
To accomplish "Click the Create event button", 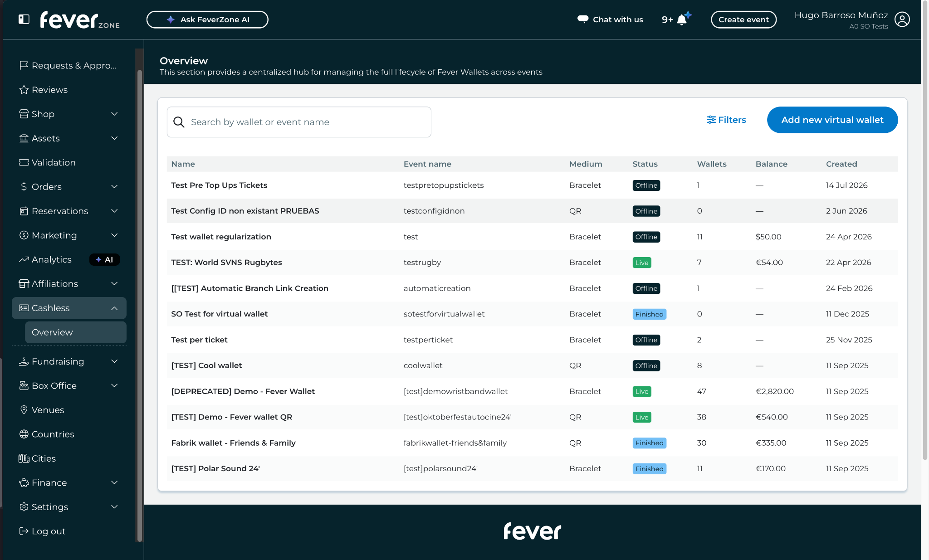I will (x=743, y=19).
